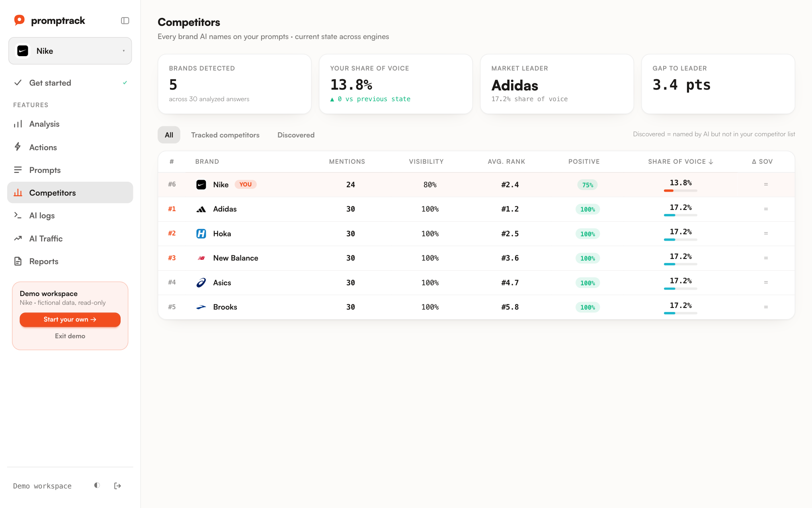Open the Nike workspace dropdown

(x=70, y=51)
